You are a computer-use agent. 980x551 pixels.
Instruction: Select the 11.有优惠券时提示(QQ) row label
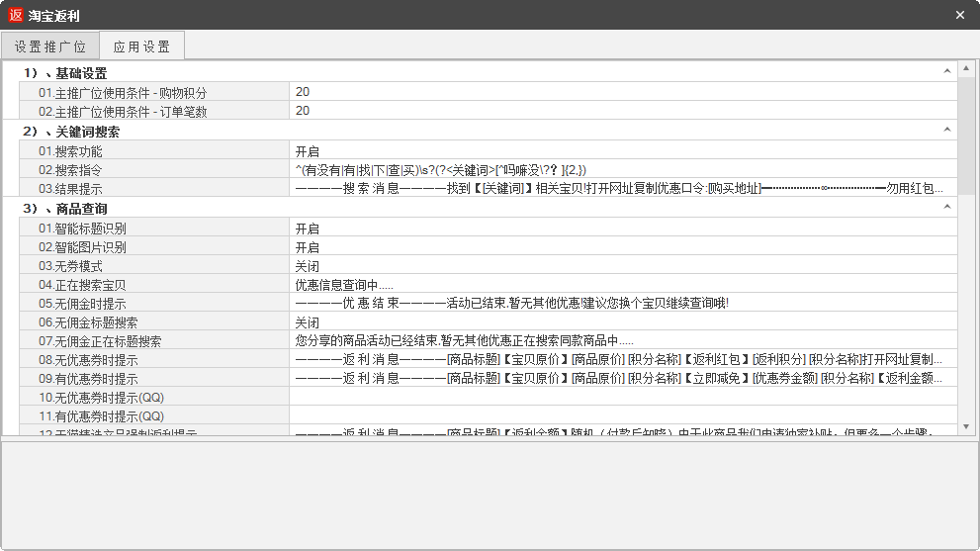(101, 416)
